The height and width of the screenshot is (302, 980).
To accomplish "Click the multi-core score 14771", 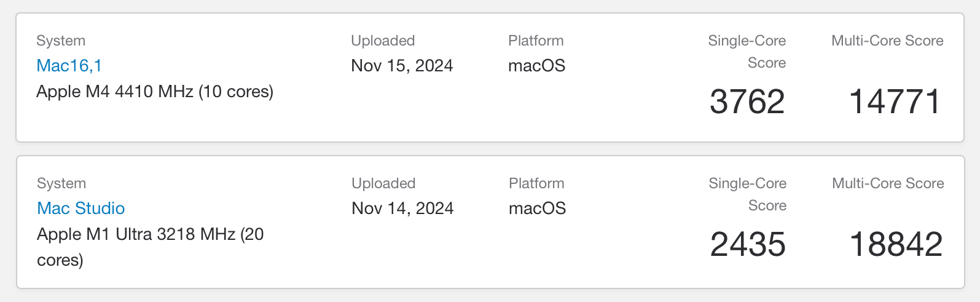I will (895, 102).
